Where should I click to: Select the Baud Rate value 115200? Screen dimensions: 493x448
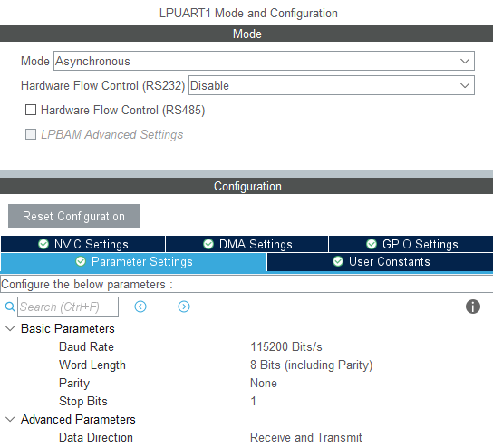pyautogui.click(x=286, y=346)
